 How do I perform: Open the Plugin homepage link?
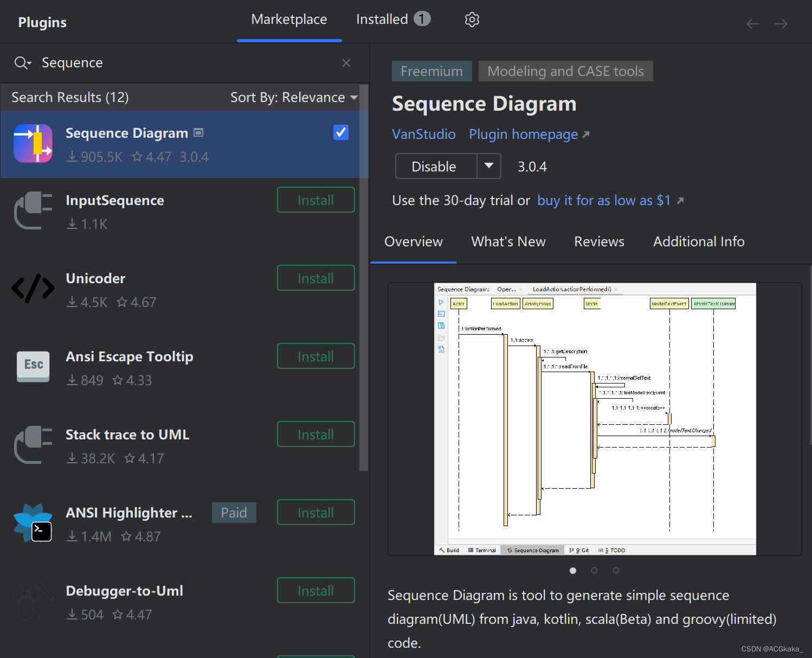tap(529, 135)
